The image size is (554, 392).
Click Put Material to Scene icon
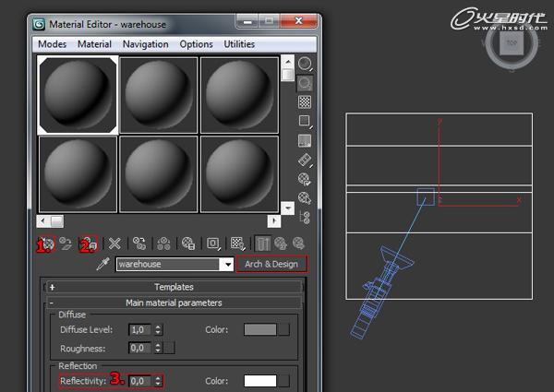66,244
